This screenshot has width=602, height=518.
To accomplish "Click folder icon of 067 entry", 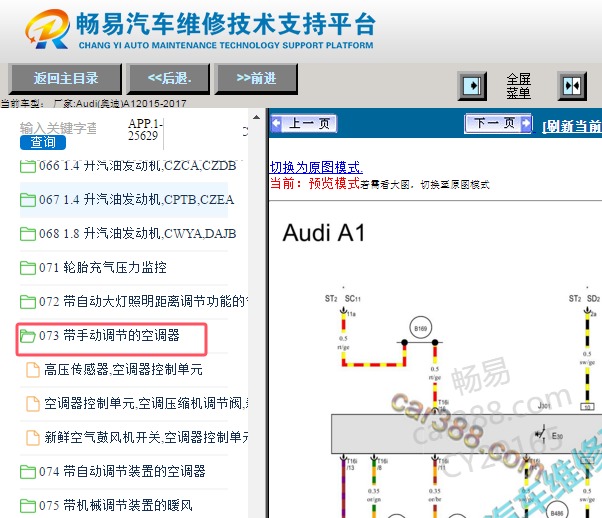I will click(x=28, y=200).
